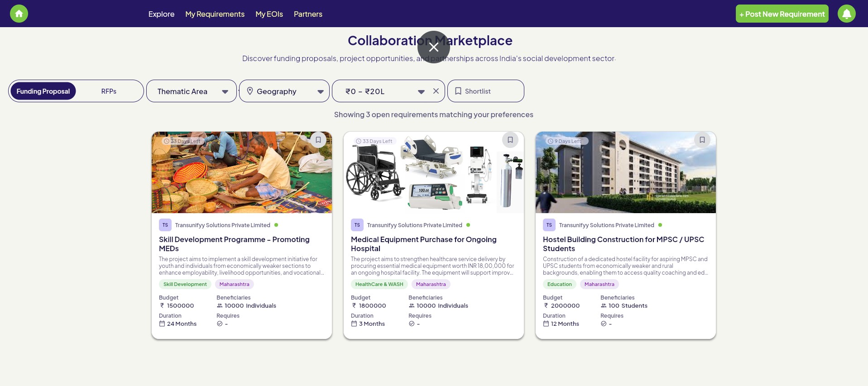Click the Hostel Building description text
This screenshot has height=386, width=868.
pos(625,266)
